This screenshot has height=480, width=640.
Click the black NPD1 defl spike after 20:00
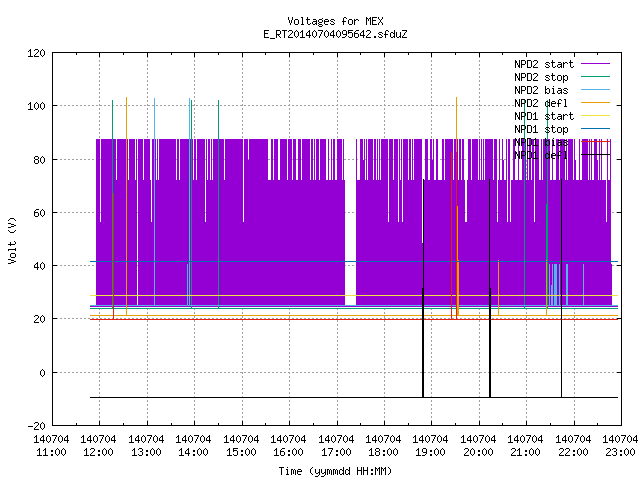(489, 288)
